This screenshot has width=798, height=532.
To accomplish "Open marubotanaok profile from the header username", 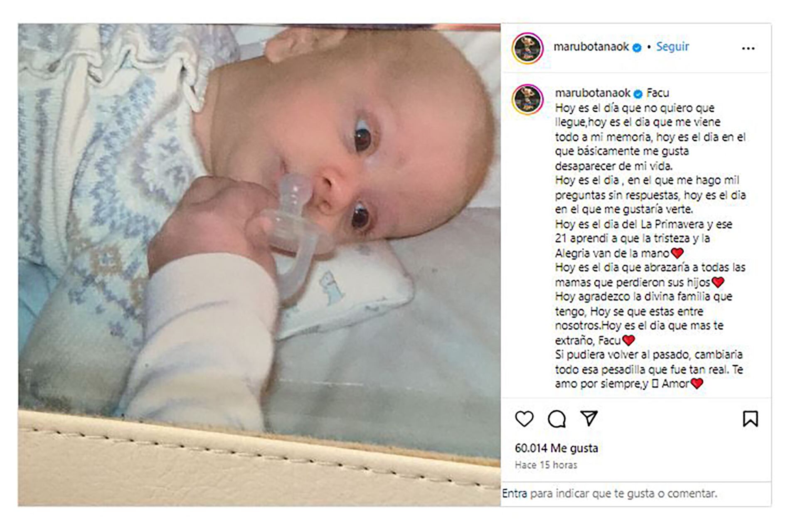I will pyautogui.click(x=591, y=47).
